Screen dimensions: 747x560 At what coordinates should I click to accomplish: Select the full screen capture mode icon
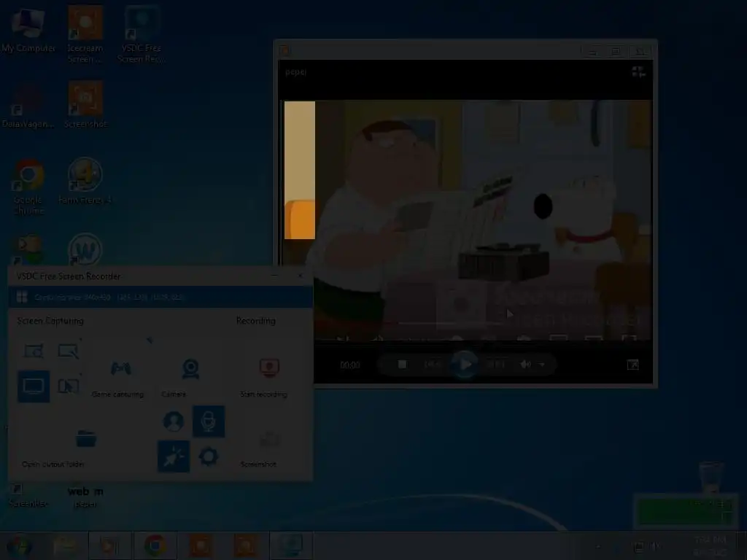(34, 386)
